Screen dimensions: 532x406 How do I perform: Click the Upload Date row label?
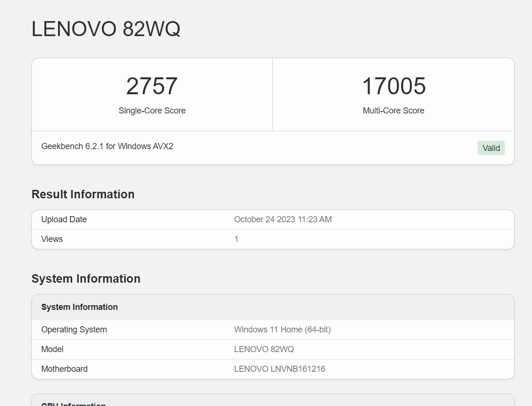click(64, 219)
